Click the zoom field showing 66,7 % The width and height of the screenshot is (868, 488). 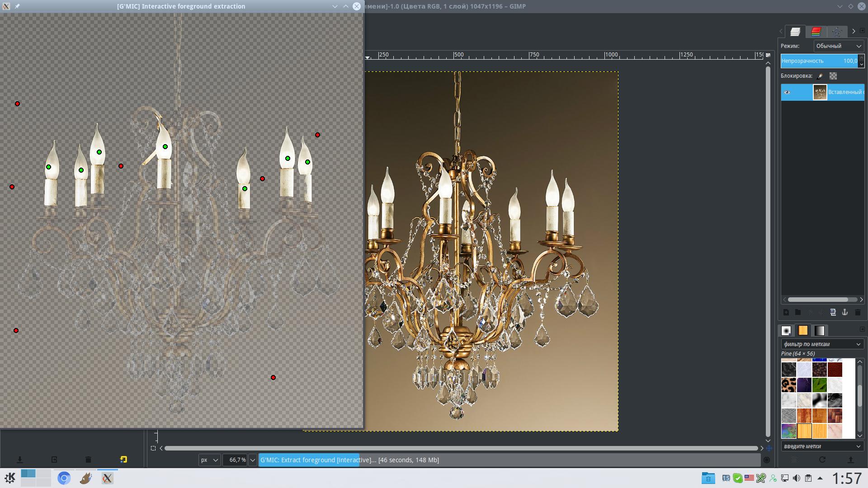pos(235,460)
